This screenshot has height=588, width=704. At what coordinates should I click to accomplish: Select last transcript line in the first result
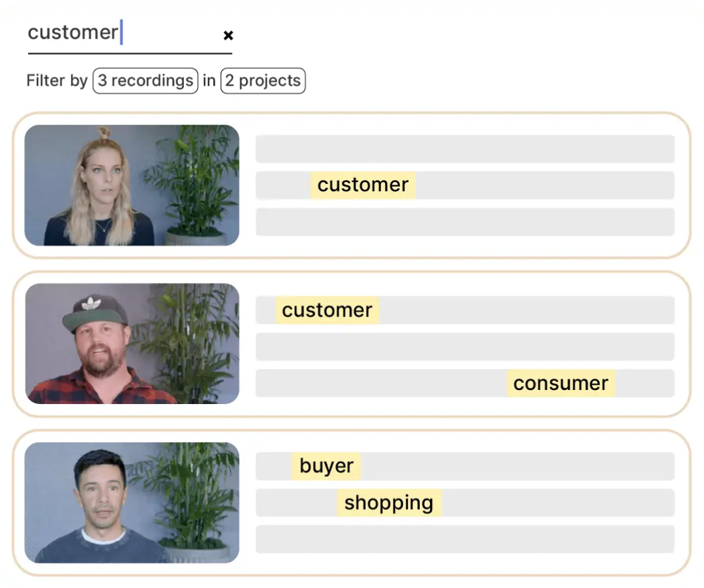coord(465,222)
